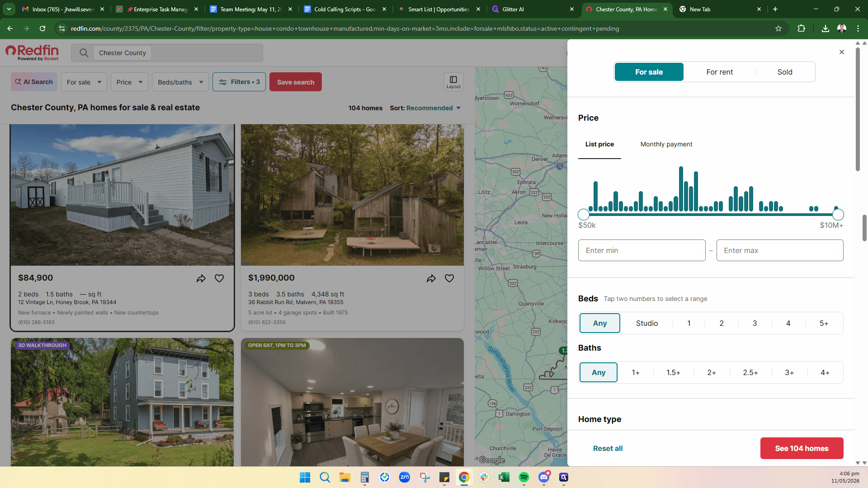Expand the For sale dropdown in toolbar
Viewport: 868px width, 488px height.
click(x=84, y=82)
